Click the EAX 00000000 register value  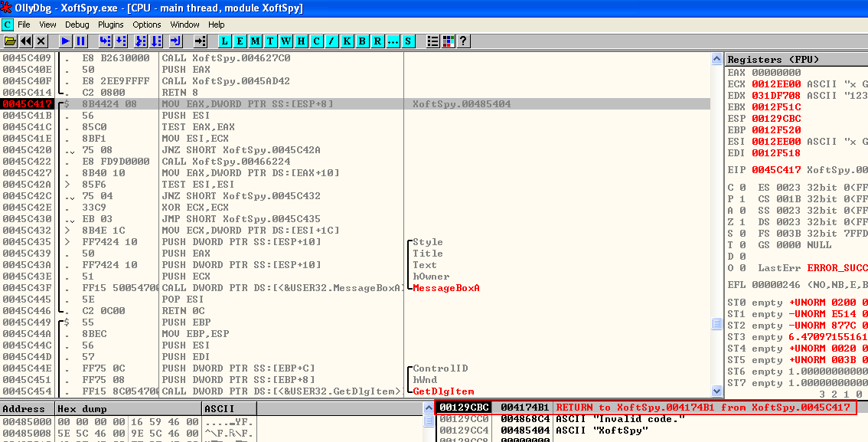(x=776, y=73)
